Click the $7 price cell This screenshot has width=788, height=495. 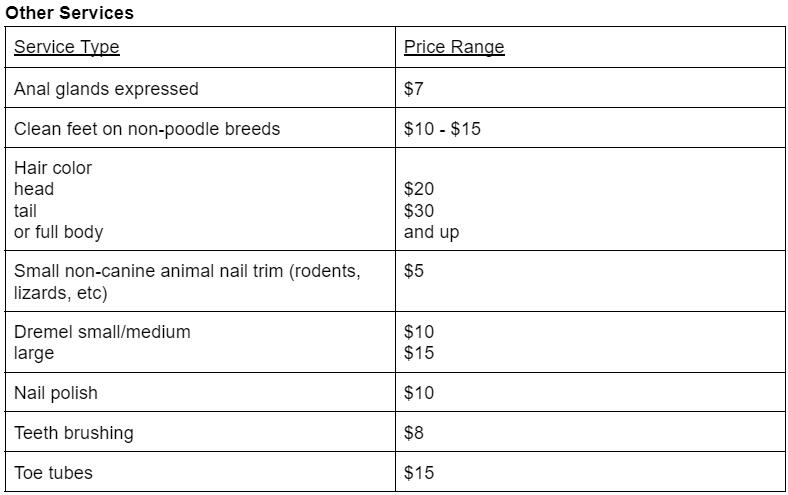tap(414, 89)
